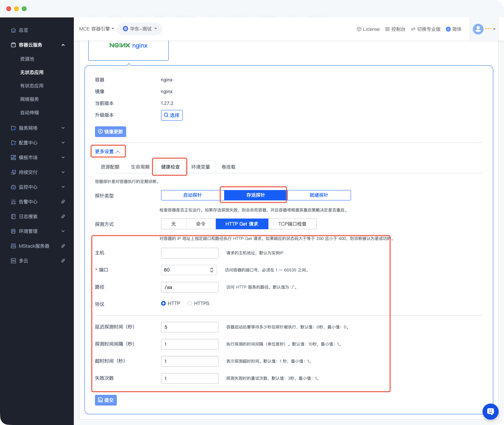Image resolution: width=504 pixels, height=425 pixels.
Task: Switch to the 就绪探针 probe type
Action: coord(318,195)
